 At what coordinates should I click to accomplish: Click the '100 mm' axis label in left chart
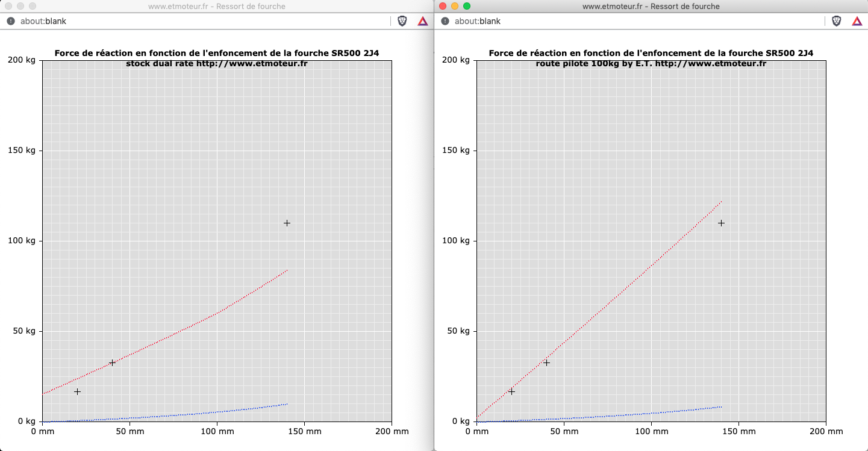click(217, 432)
